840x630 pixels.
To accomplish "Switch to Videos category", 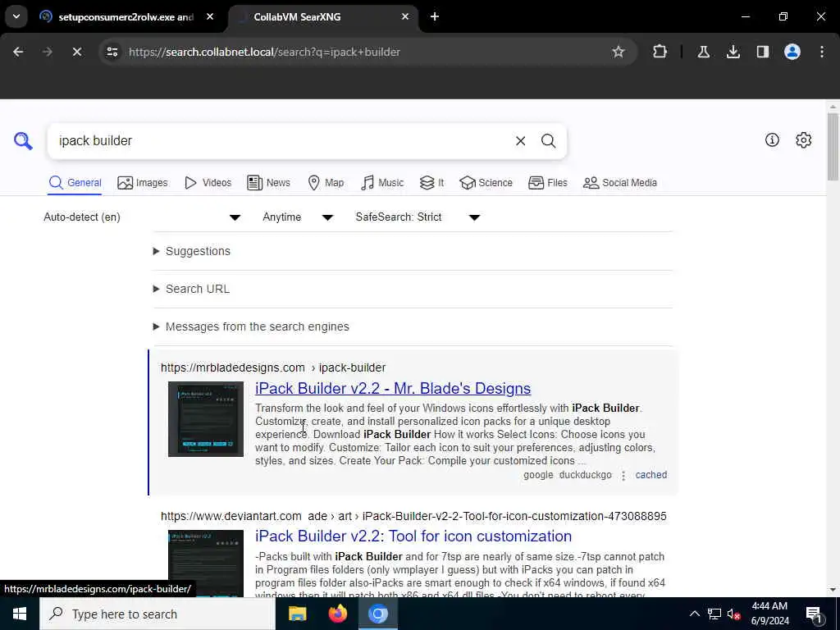I will coord(208,183).
